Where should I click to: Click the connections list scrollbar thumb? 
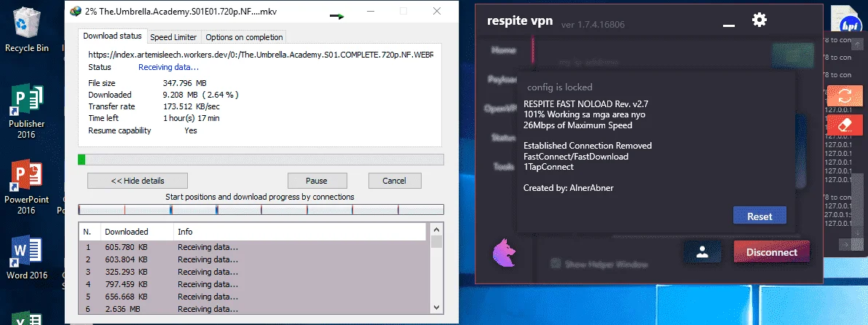coord(436,241)
